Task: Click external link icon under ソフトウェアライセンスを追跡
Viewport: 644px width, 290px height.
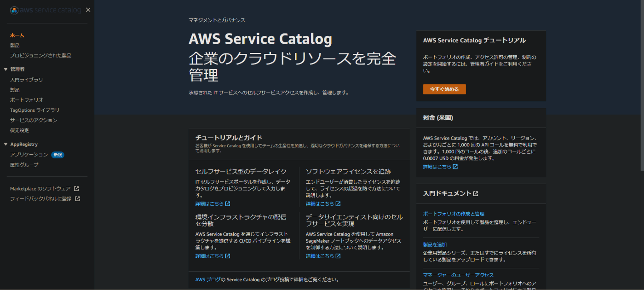Action: tap(338, 204)
